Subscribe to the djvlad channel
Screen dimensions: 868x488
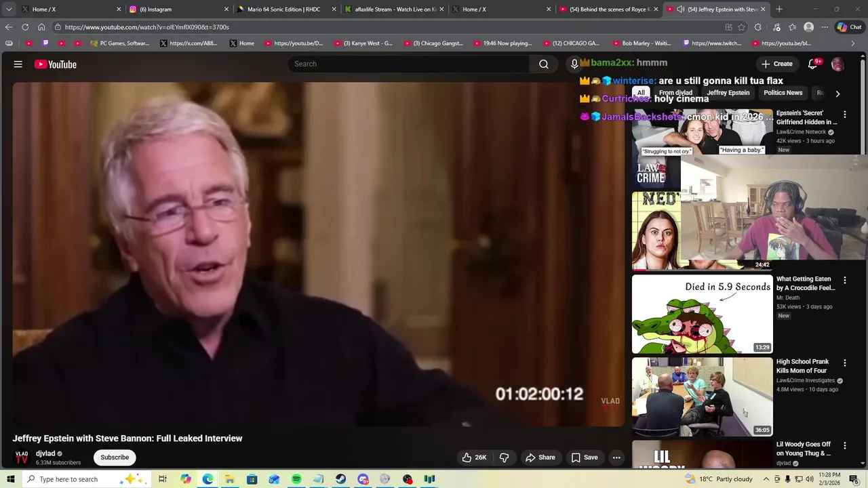tap(115, 457)
